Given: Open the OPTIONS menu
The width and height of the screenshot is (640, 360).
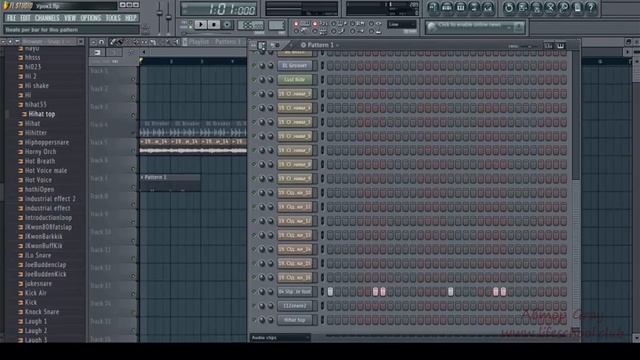Looking at the screenshot, I should [x=91, y=18].
